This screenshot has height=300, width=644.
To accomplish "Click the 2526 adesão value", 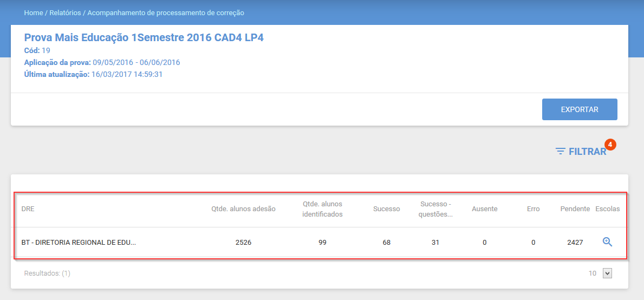I will pyautogui.click(x=244, y=243).
